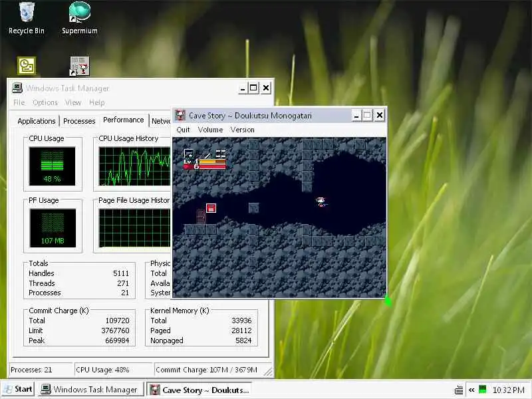Click the taskbar clock showing 10:32 PM
The height and width of the screenshot is (399, 532).
click(x=509, y=390)
